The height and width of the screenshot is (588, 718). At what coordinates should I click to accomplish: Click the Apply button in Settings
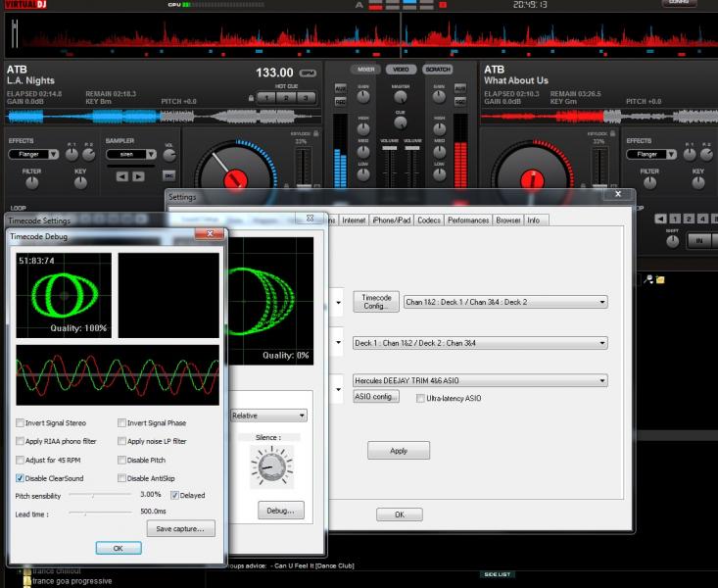coord(399,451)
